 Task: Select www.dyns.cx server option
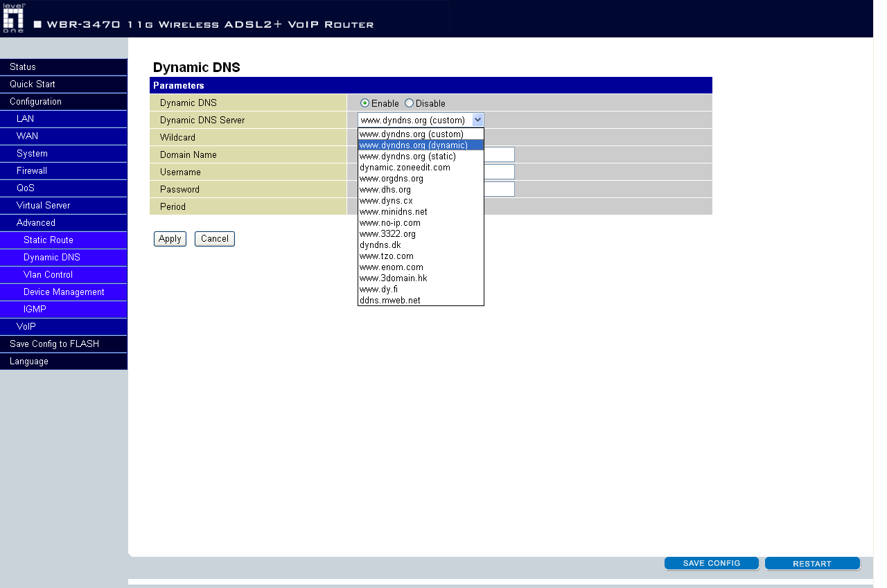coord(421,200)
